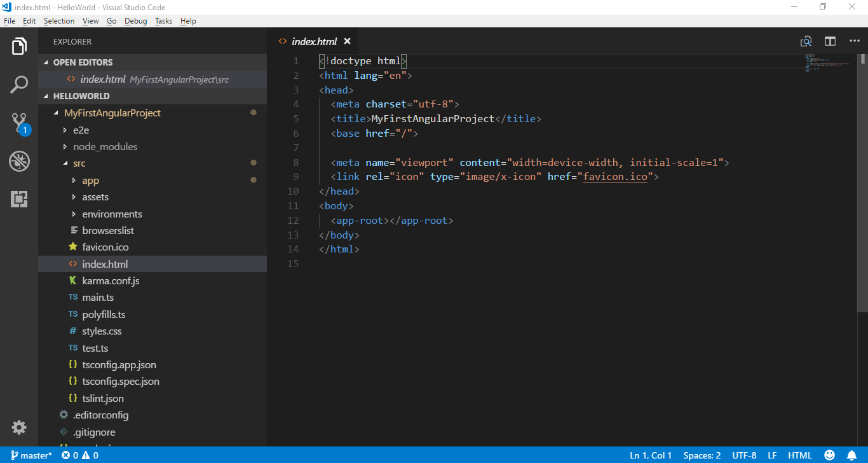Image resolution: width=868 pixels, height=463 pixels.
Task: Open the editor More Actions ellipsis
Action: [854, 41]
